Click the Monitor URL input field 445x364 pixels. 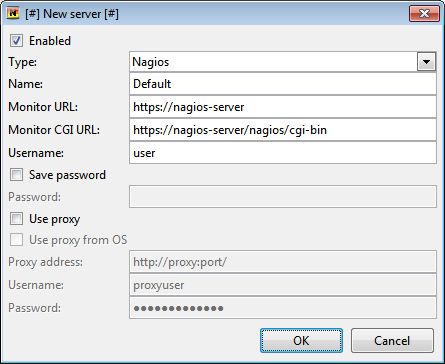(x=283, y=107)
